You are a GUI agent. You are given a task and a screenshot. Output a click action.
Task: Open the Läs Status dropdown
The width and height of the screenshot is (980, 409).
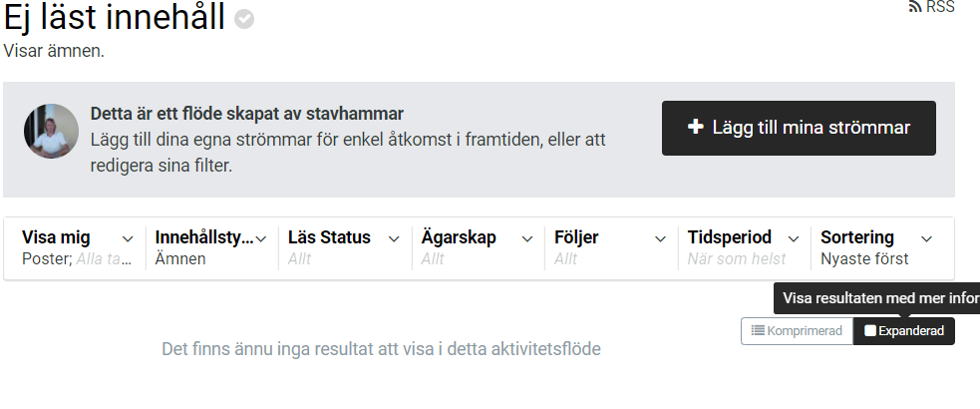[343, 247]
